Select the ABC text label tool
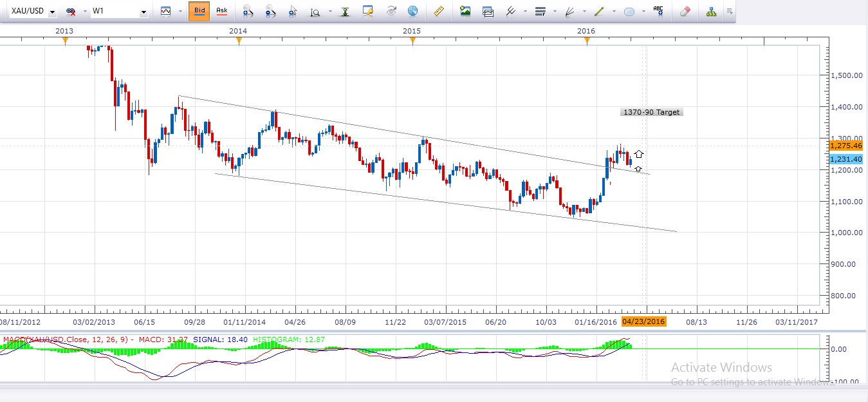This screenshot has width=868, height=402. [x=658, y=11]
